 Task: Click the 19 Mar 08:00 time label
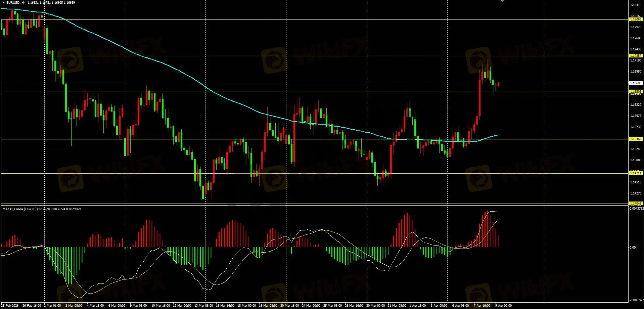pyautogui.click(x=268, y=306)
